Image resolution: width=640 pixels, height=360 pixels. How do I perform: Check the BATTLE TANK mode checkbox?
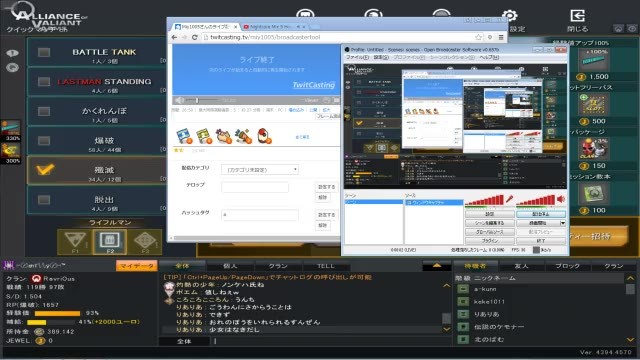click(x=44, y=52)
